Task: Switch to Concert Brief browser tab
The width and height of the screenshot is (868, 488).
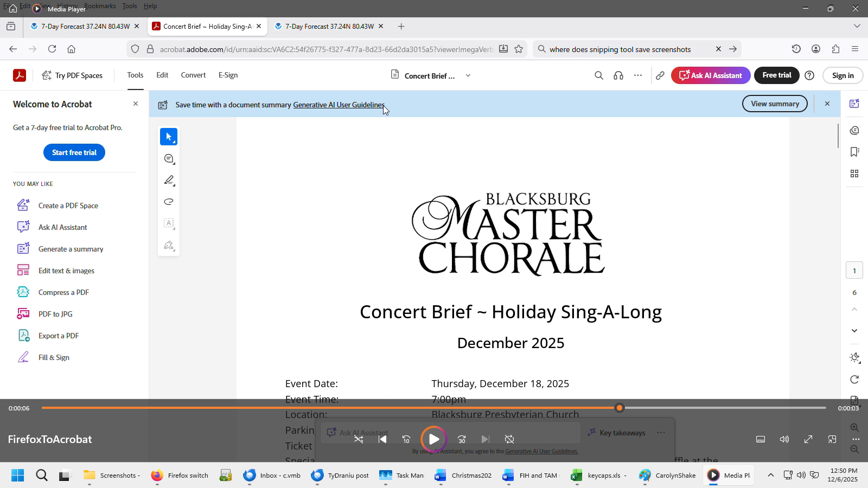Action: pos(207,26)
